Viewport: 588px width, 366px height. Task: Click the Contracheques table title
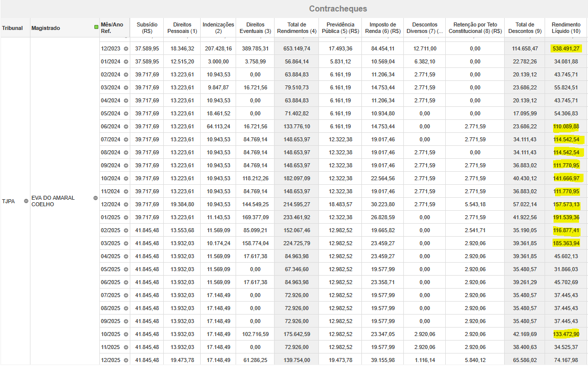pos(338,8)
